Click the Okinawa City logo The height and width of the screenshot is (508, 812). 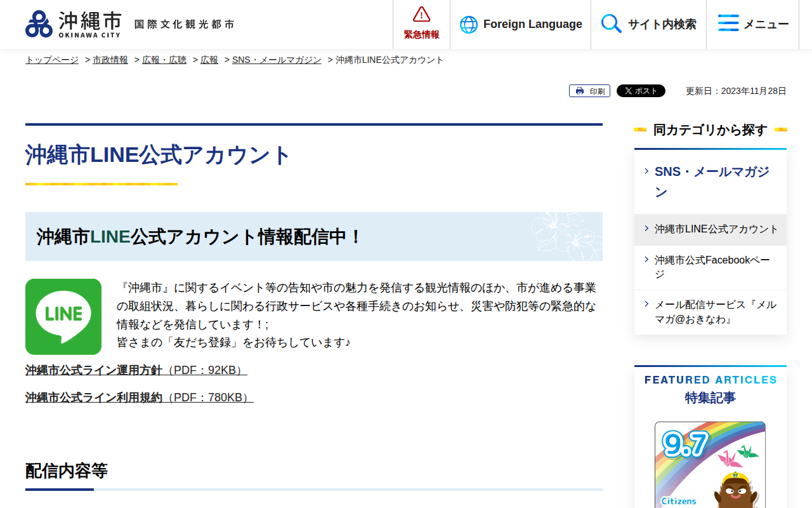pos(73,24)
